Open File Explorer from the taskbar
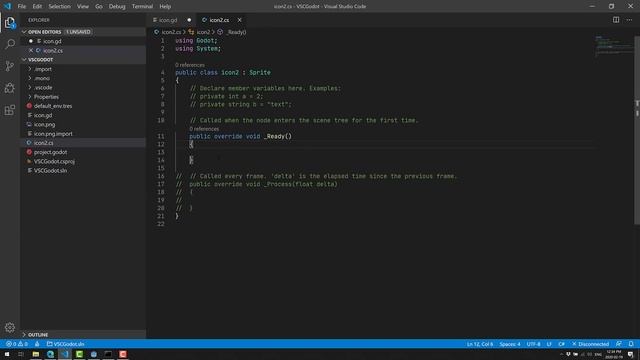640x360 pixels. (36, 354)
